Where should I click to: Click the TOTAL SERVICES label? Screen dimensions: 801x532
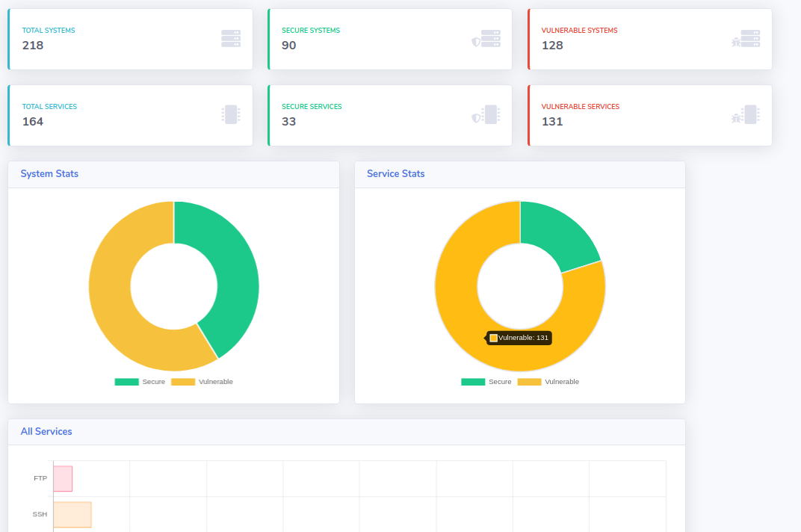point(49,107)
